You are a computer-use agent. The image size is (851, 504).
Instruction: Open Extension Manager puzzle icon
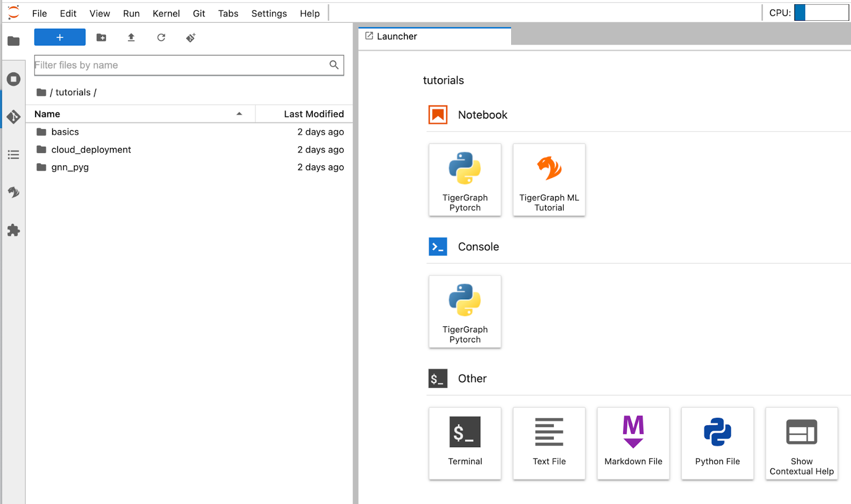coord(14,230)
